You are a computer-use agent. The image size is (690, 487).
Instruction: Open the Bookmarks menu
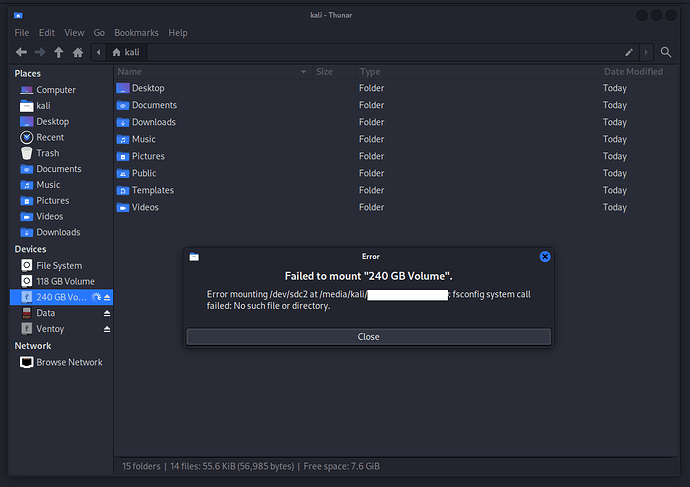(136, 33)
